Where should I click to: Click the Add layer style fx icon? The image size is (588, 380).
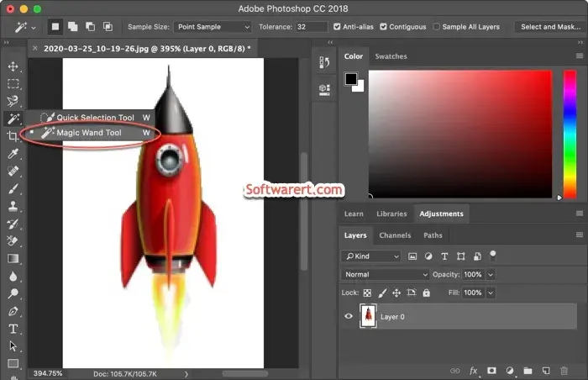tap(473, 371)
